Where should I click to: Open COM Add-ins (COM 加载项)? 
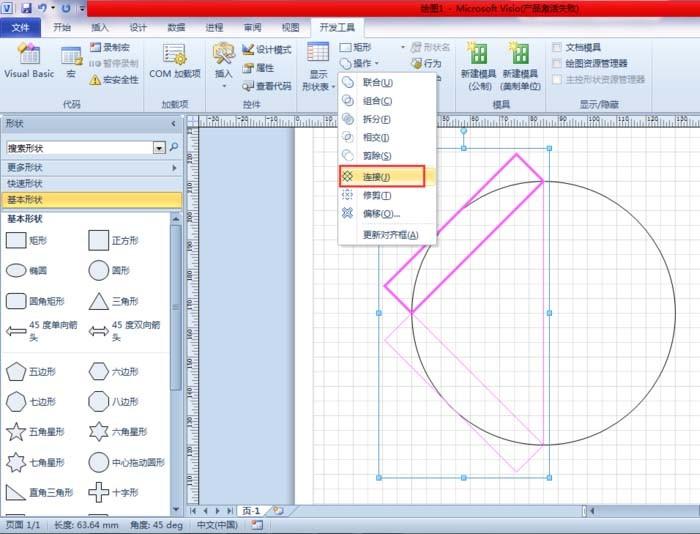coord(175,61)
